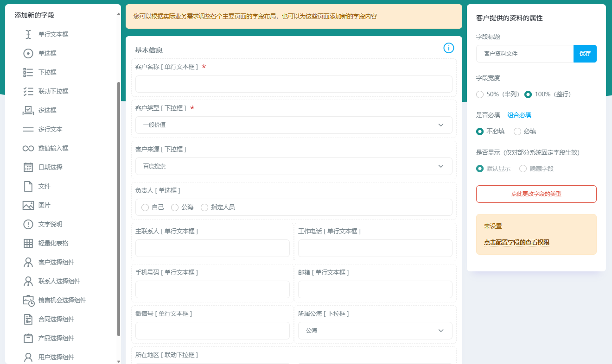Focus the 字段标题 input box
Screen dimensions: 612x364
(525, 54)
